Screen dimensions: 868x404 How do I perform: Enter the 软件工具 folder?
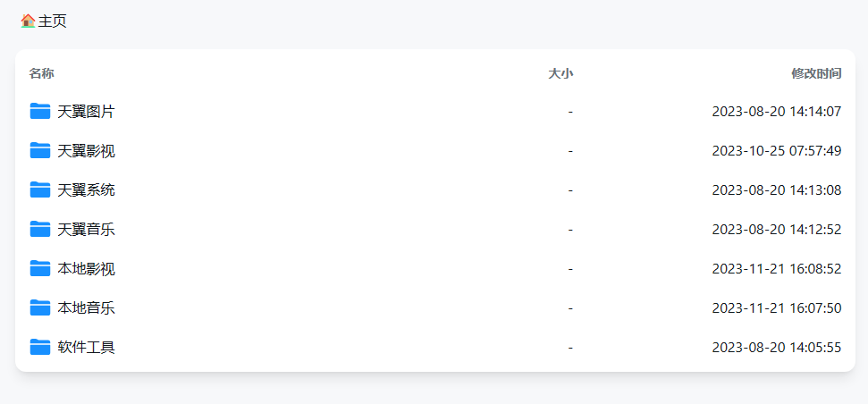[x=86, y=348]
